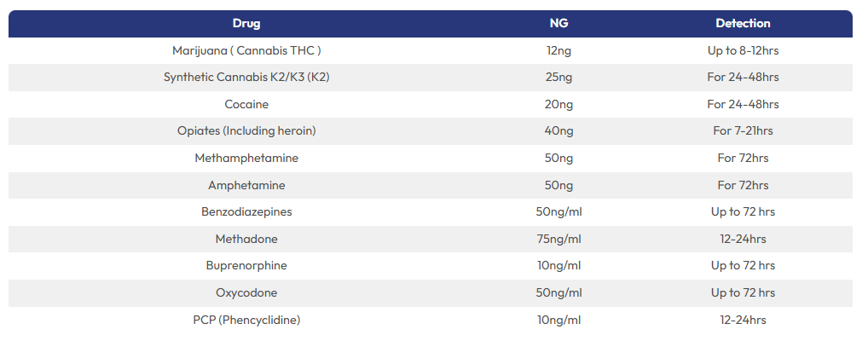The height and width of the screenshot is (341, 868).
Task: Select the Benzodiazepines cell
Action: [x=246, y=212]
